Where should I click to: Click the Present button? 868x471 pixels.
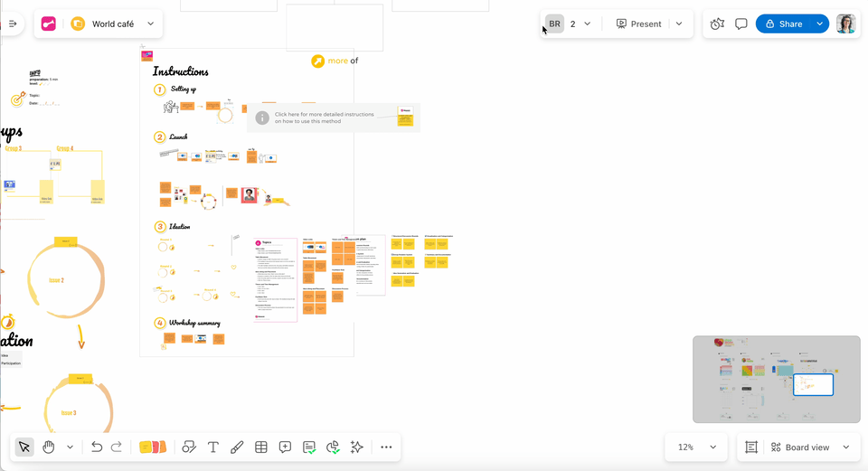coord(639,24)
